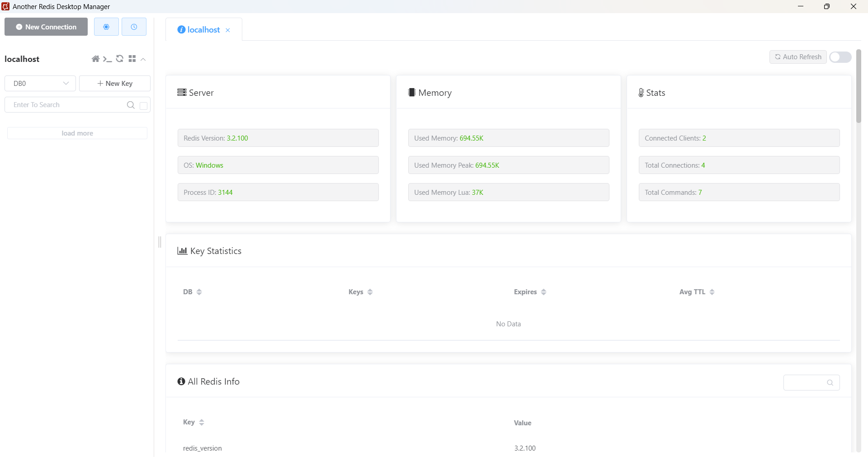Sort All Redis Info by Key column
868x461 pixels.
click(202, 422)
